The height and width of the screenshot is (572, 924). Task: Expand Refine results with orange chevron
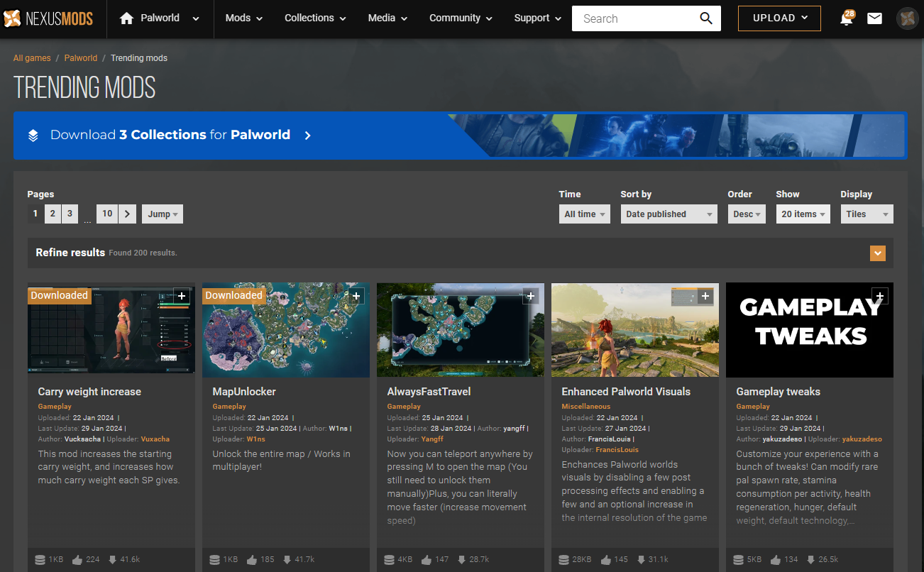[878, 253]
